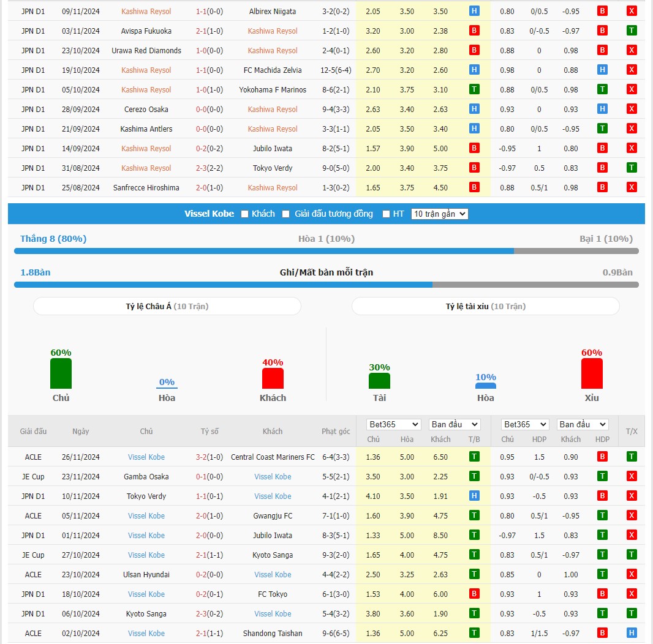Open Gamba Osaka team link
This screenshot has width=653, height=644.
[146, 477]
